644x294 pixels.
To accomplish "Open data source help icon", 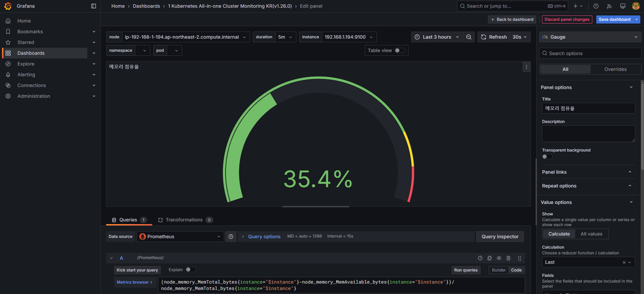I will (231, 237).
